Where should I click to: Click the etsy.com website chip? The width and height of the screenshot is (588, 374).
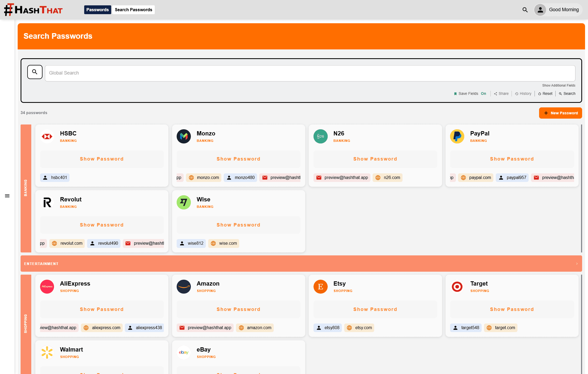click(x=359, y=328)
